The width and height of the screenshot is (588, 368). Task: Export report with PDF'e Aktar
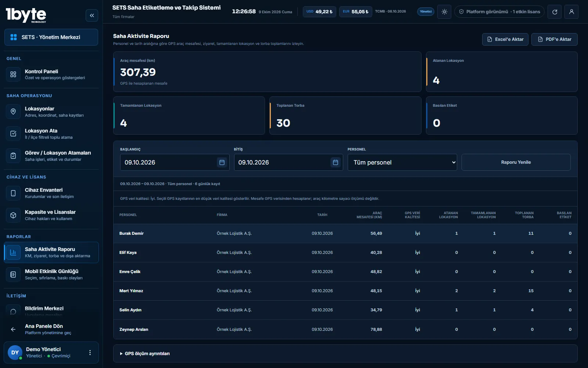(555, 39)
